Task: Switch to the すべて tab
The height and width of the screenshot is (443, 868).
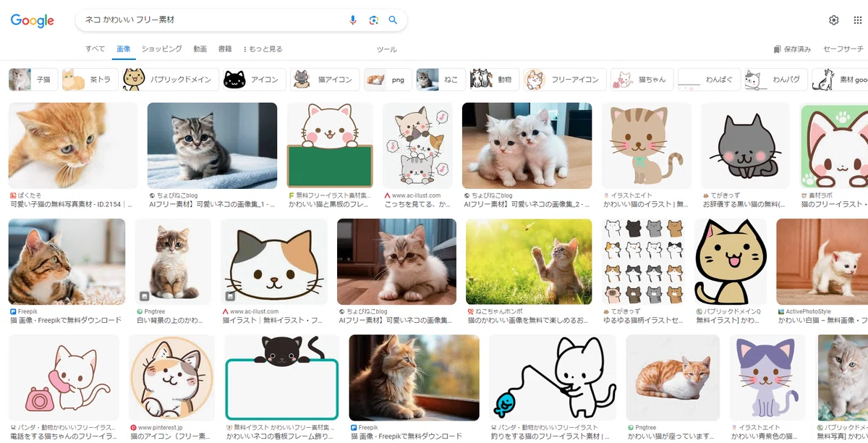Action: [95, 49]
